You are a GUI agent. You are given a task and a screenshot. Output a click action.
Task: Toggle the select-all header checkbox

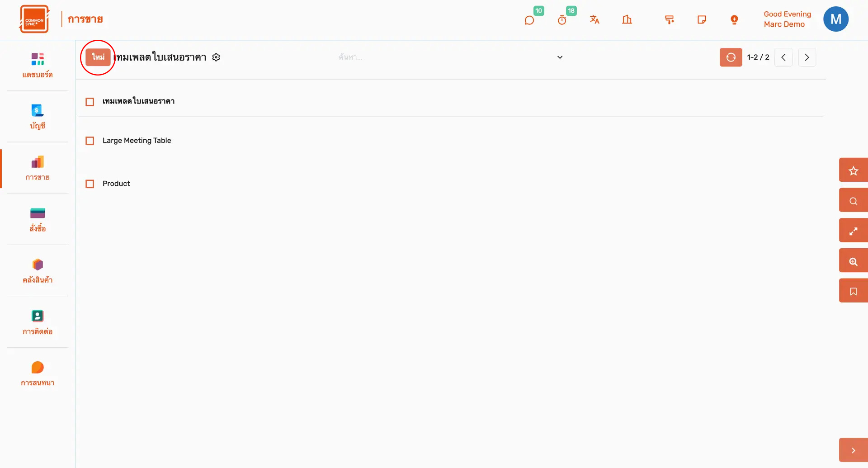(90, 102)
